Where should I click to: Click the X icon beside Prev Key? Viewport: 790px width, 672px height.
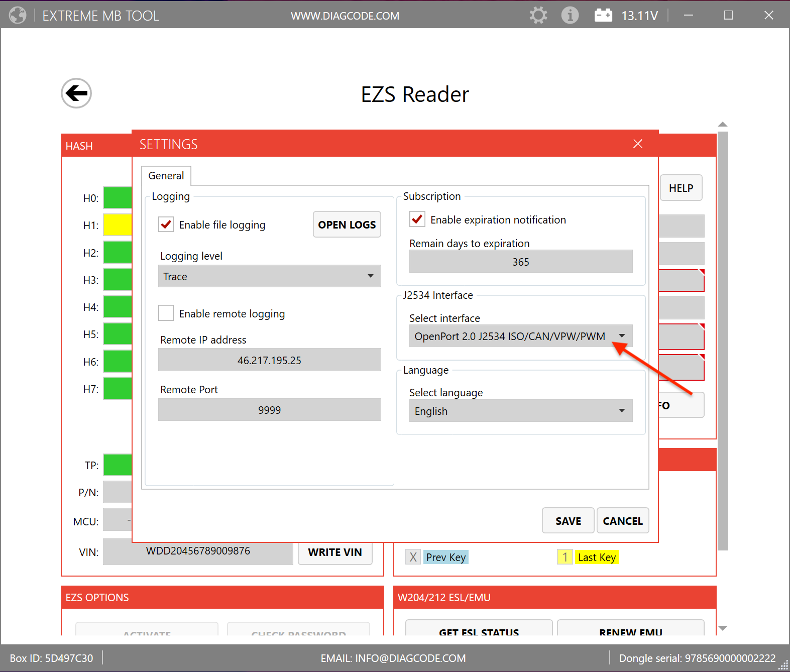coord(413,557)
